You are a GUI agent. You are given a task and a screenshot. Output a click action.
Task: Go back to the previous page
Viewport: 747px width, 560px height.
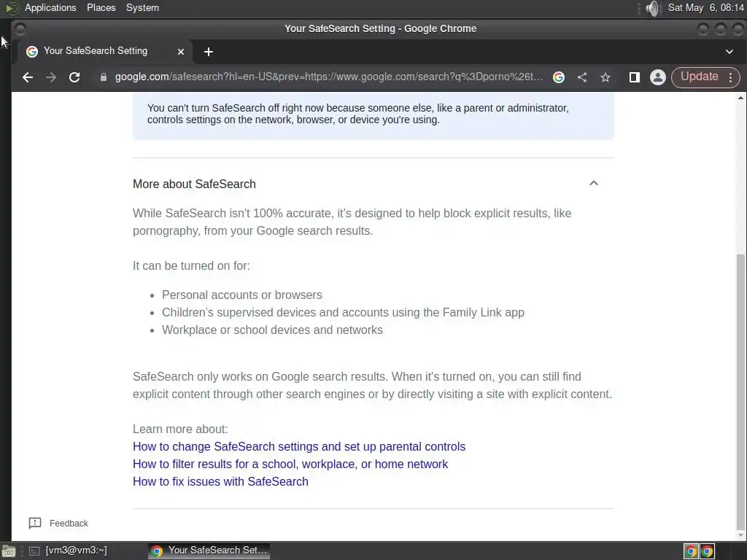click(28, 77)
